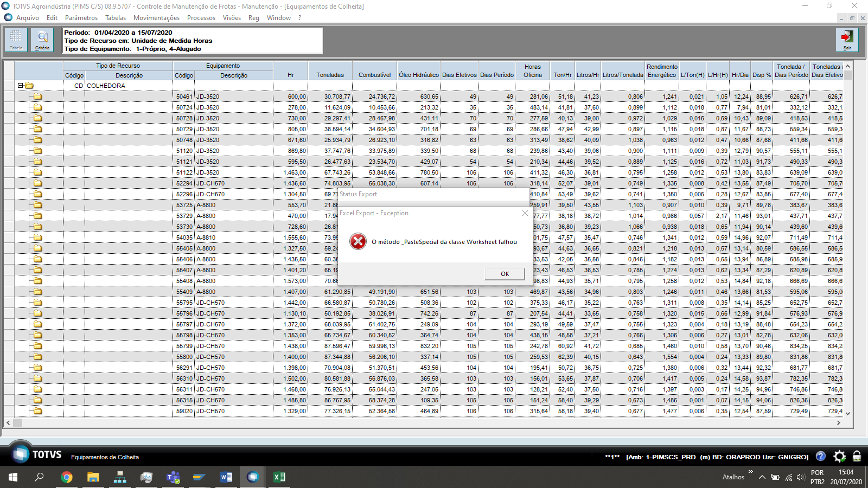868x488 pixels.
Task: Click the Período criteria summary box
Action: pos(193,41)
